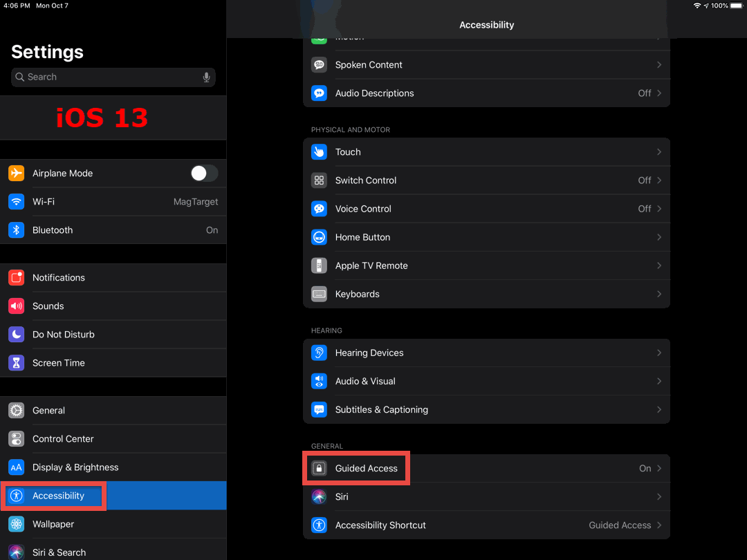Tap the Subtitles & Captioning icon

coord(319,409)
